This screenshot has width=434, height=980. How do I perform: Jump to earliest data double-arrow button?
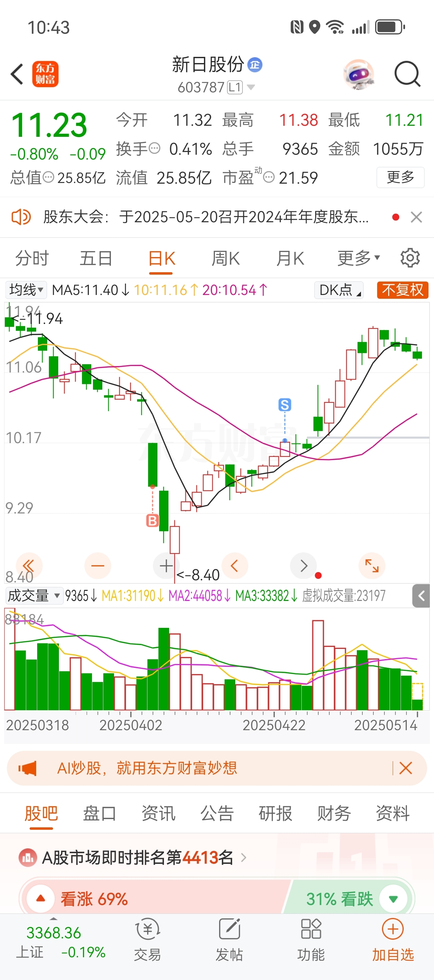29,566
